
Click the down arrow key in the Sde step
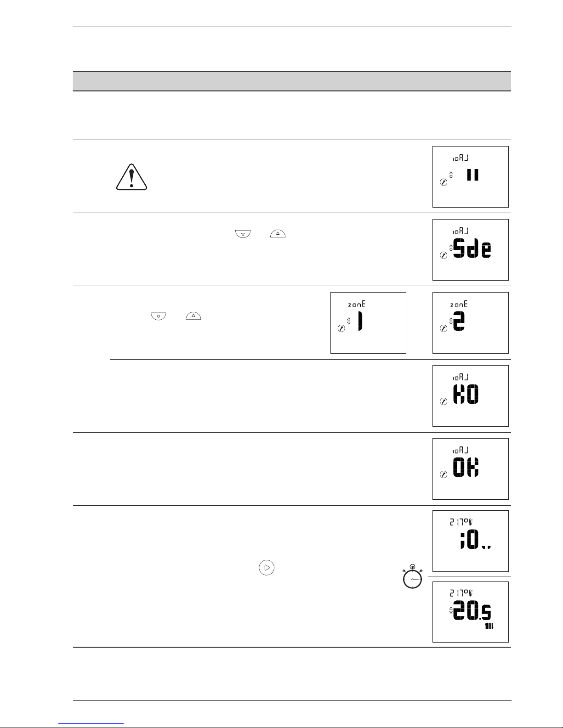[x=243, y=234]
